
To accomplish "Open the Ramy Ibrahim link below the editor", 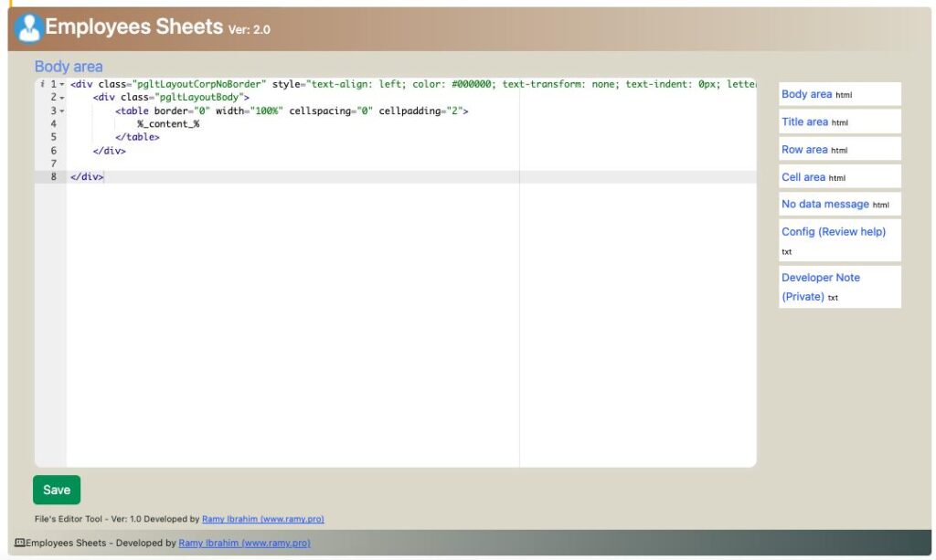I will tap(262, 518).
